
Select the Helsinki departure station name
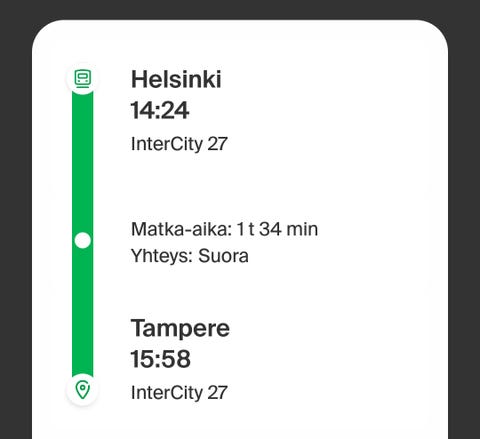176,79
